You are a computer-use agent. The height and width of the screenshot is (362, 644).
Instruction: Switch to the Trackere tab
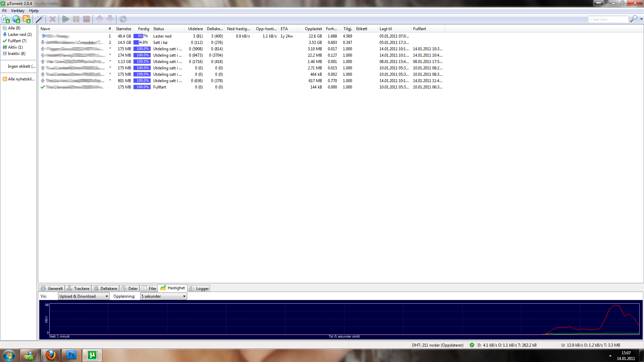pos(78,288)
